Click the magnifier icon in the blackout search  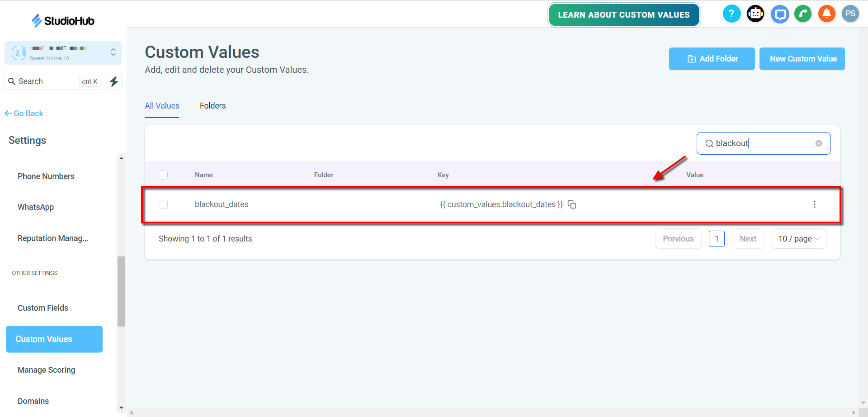(x=709, y=143)
